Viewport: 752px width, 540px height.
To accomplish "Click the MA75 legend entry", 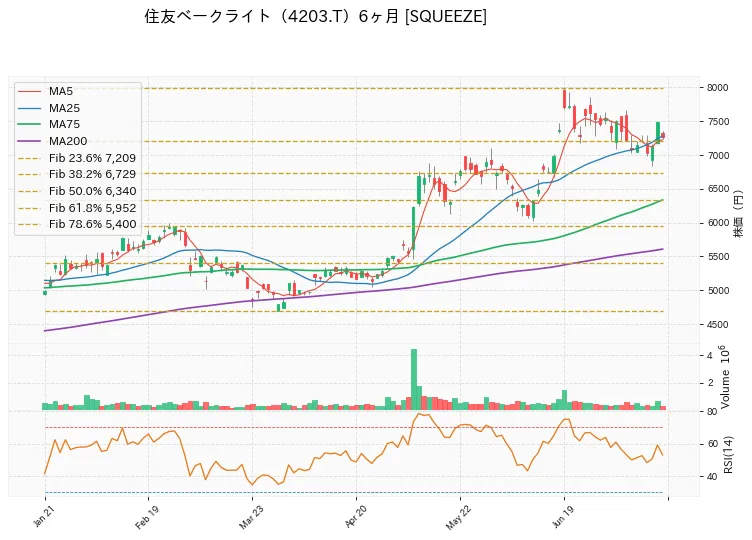I will pos(64,124).
